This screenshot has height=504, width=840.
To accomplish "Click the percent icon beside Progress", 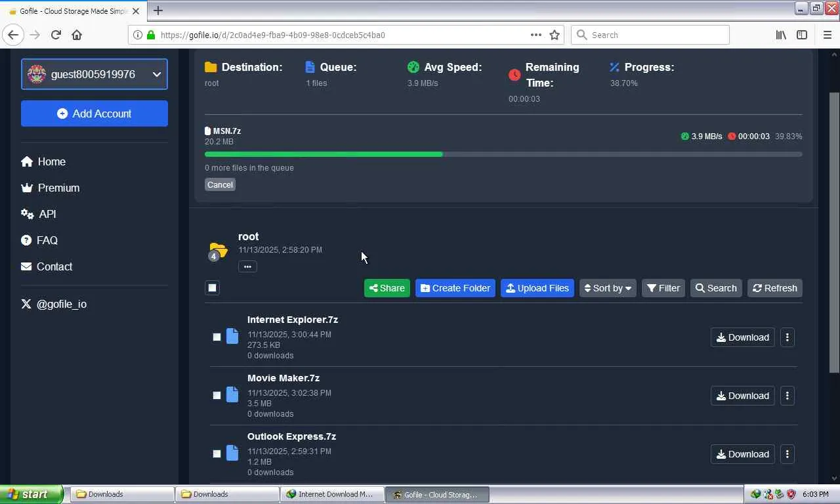I will pos(614,67).
